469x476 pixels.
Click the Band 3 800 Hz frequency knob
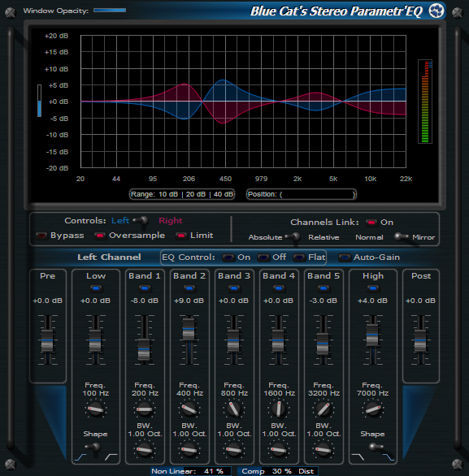[x=234, y=409]
